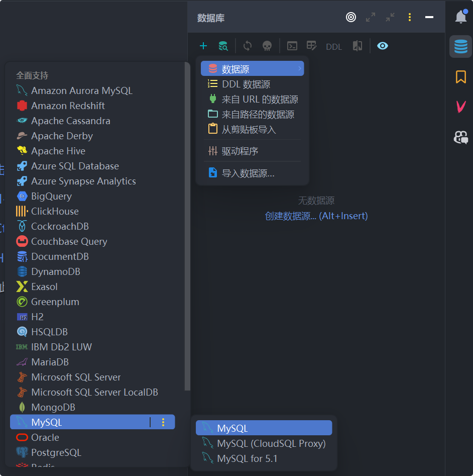The width and height of the screenshot is (473, 476).
Task: Select BigQuery
Action: pos(92,196)
